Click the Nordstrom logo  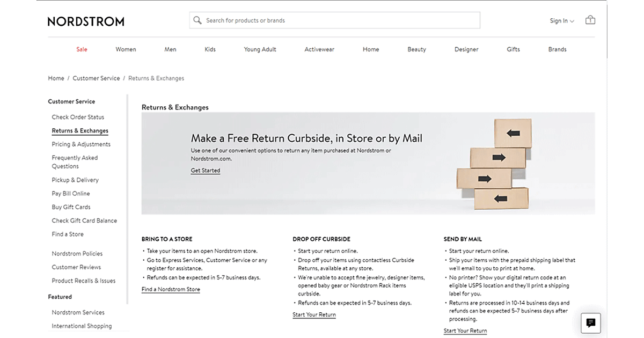86,21
